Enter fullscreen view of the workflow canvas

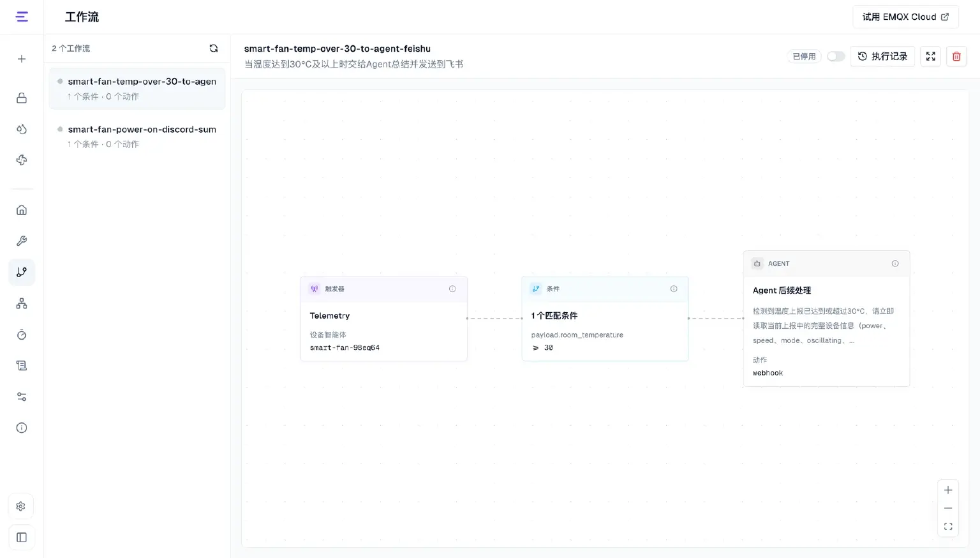931,56
